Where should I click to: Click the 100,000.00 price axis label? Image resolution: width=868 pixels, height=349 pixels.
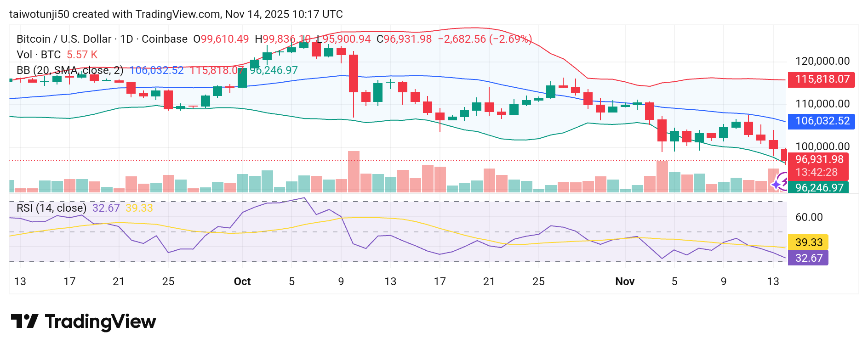pos(822,146)
